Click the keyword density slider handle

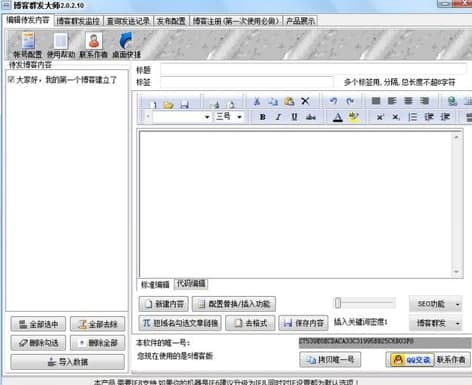pos(338,303)
